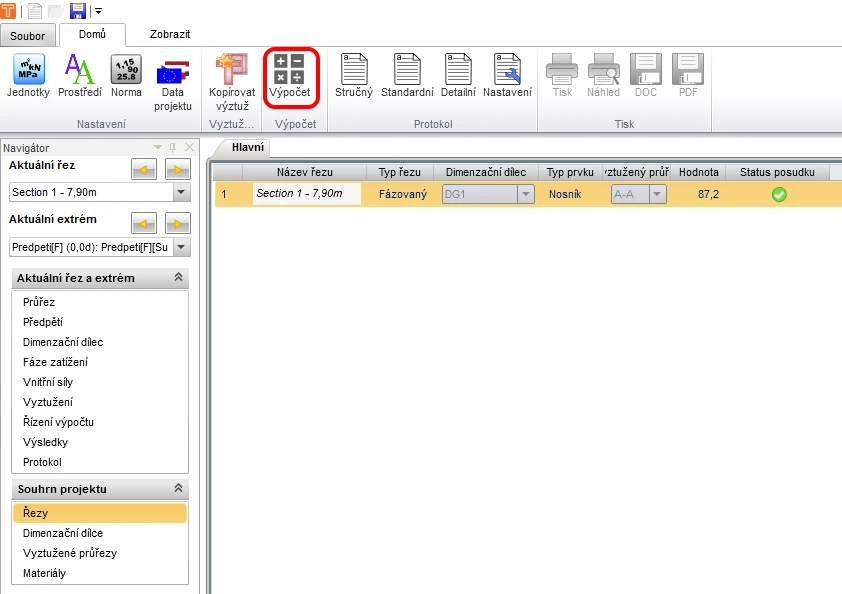Pin the Navigátor panel
Screen dimensions: 842x594
(x=172, y=147)
